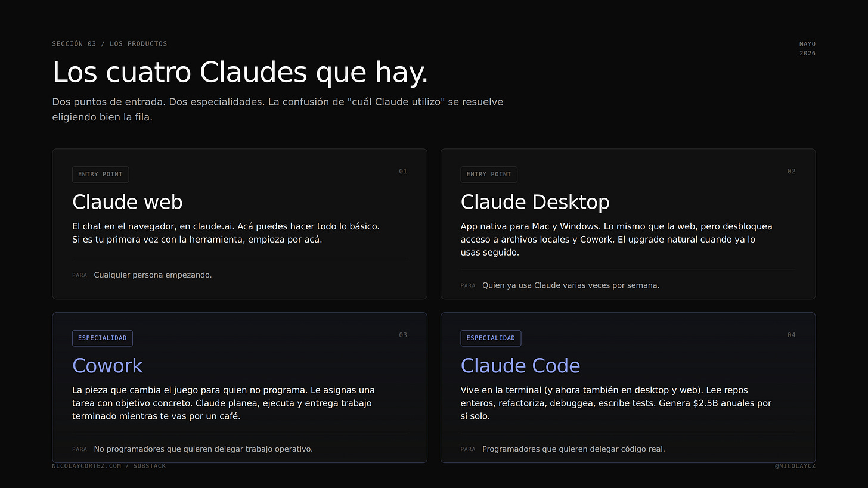The image size is (868, 488).
Task: Click the '@NICOLAYCZ' handle in the footer
Action: tap(795, 466)
